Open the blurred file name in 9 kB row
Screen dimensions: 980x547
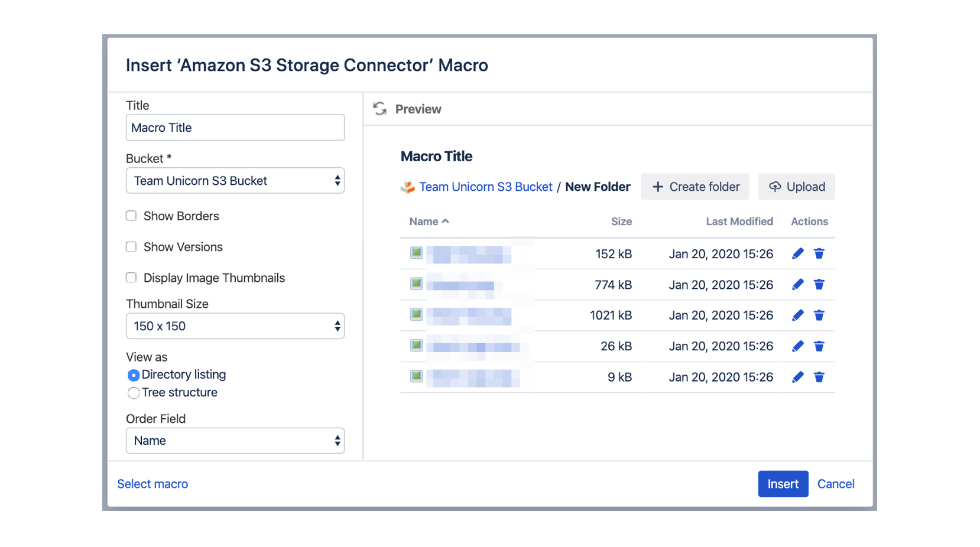click(473, 377)
